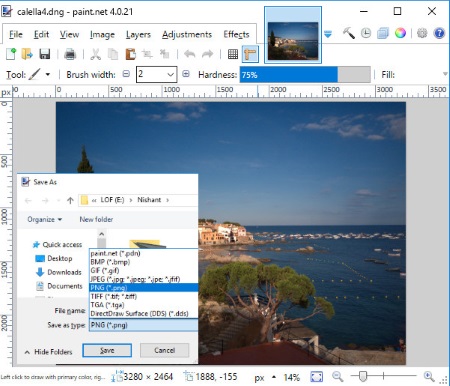Toggle the pixel grid icon
This screenshot has width=450, height=386.
pos(233,54)
